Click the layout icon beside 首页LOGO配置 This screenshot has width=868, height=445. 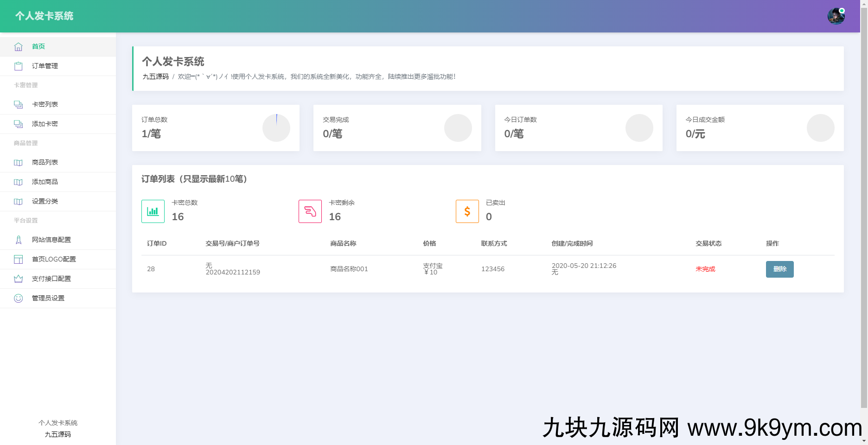click(19, 260)
